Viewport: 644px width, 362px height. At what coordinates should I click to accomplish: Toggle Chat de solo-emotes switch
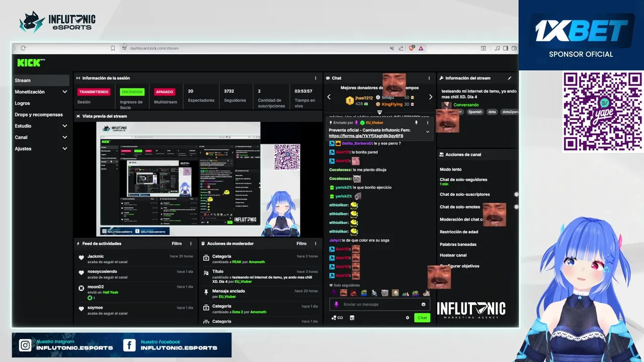coord(516,207)
